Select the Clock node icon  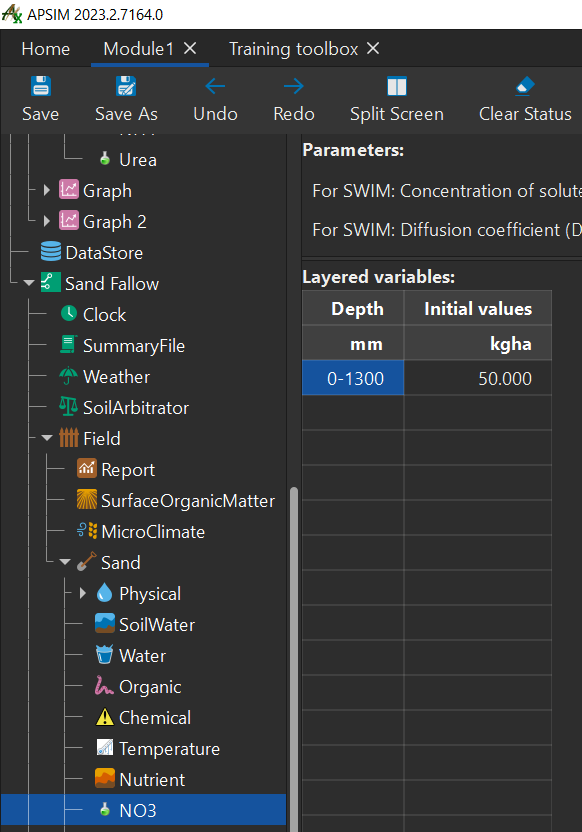(68, 314)
